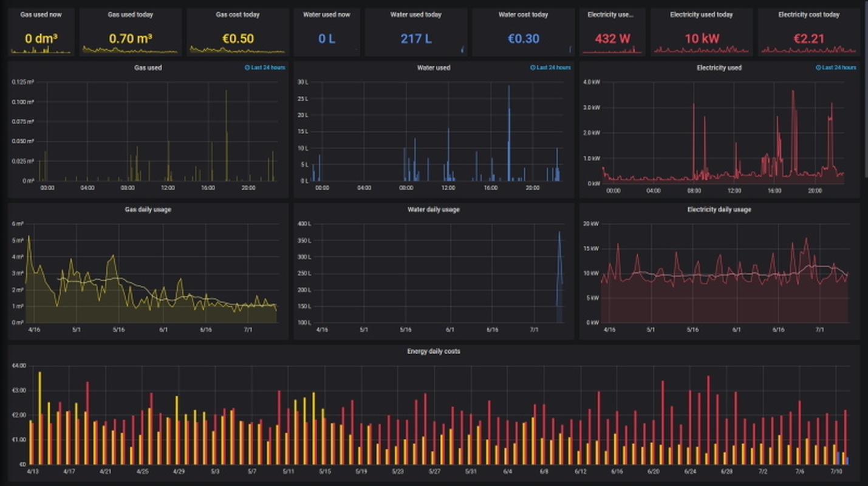Click the '30 L' axis label on Water used

click(302, 81)
